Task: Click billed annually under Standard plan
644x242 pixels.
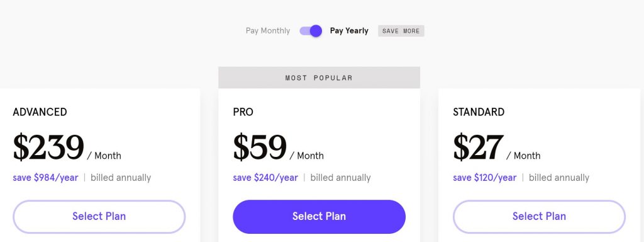Action: 559,178
